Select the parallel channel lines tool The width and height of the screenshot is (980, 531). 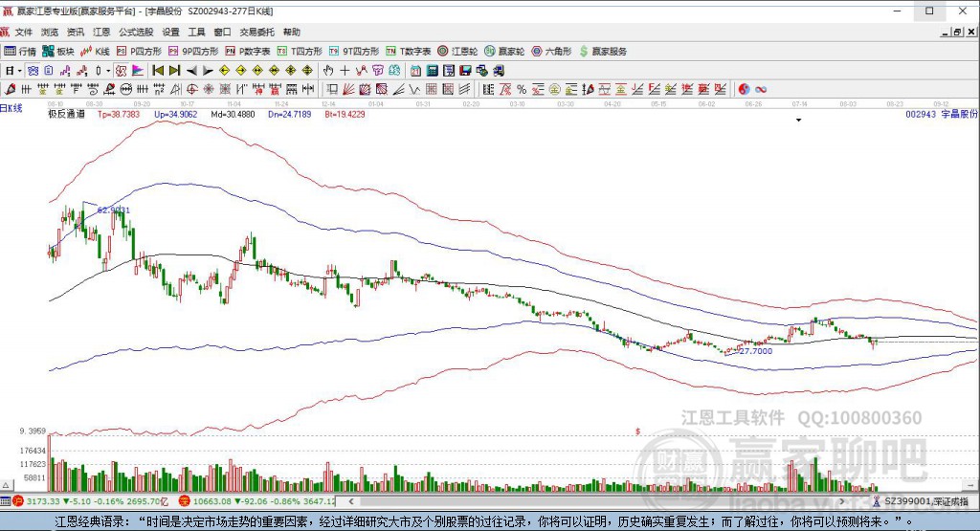coord(464,89)
